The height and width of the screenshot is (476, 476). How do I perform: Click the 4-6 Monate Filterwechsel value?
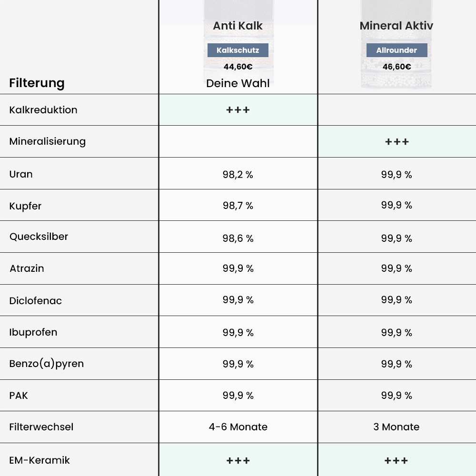[238, 427]
